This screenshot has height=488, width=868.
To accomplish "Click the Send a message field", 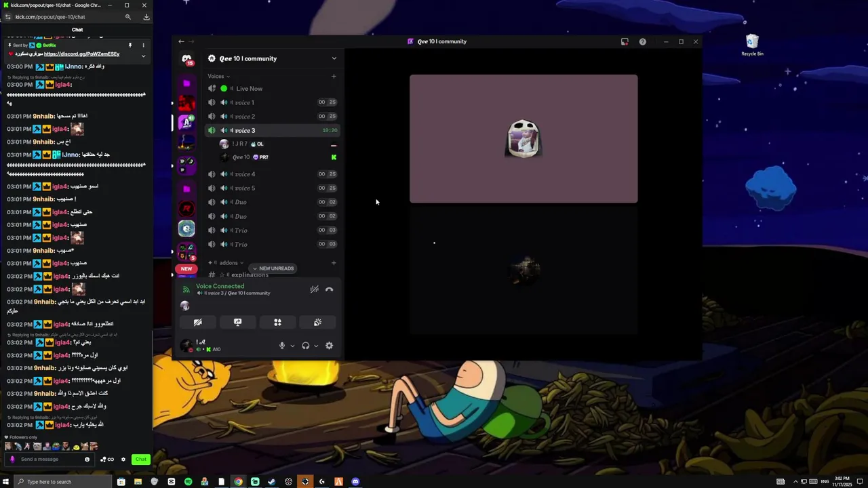I will click(x=49, y=460).
